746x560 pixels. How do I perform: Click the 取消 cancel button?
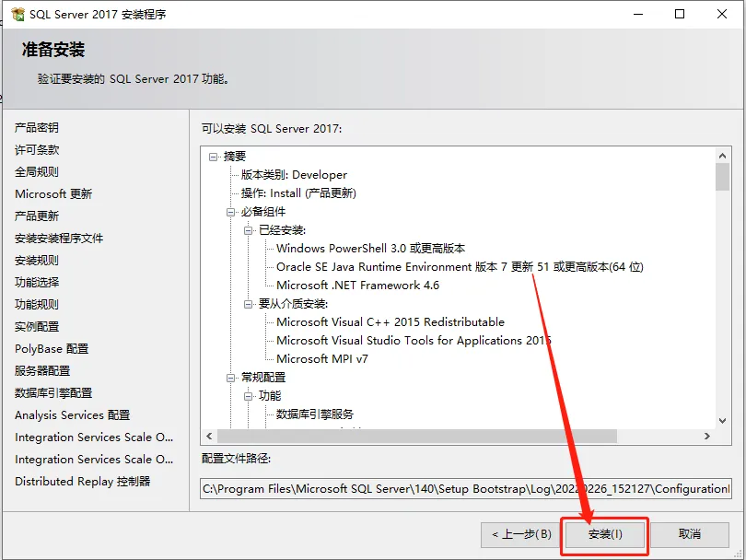coord(690,535)
